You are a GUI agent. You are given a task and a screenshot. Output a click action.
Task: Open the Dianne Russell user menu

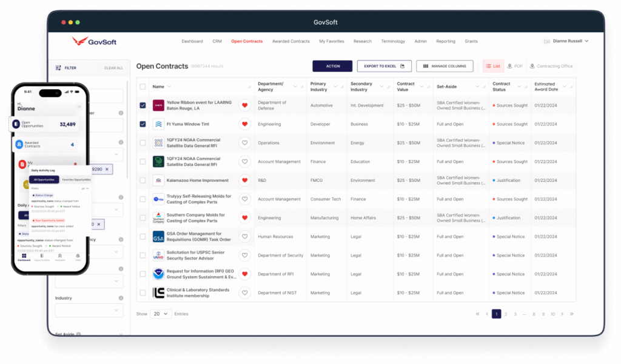click(566, 41)
